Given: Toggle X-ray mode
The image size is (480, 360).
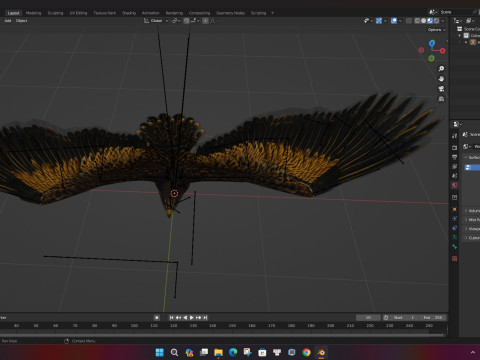Looking at the screenshot, I should [409, 21].
